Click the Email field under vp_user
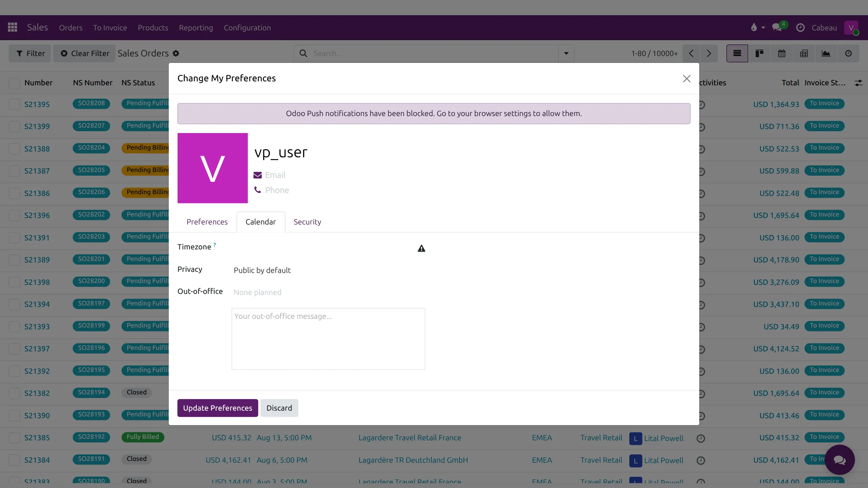868x488 pixels. 275,175
